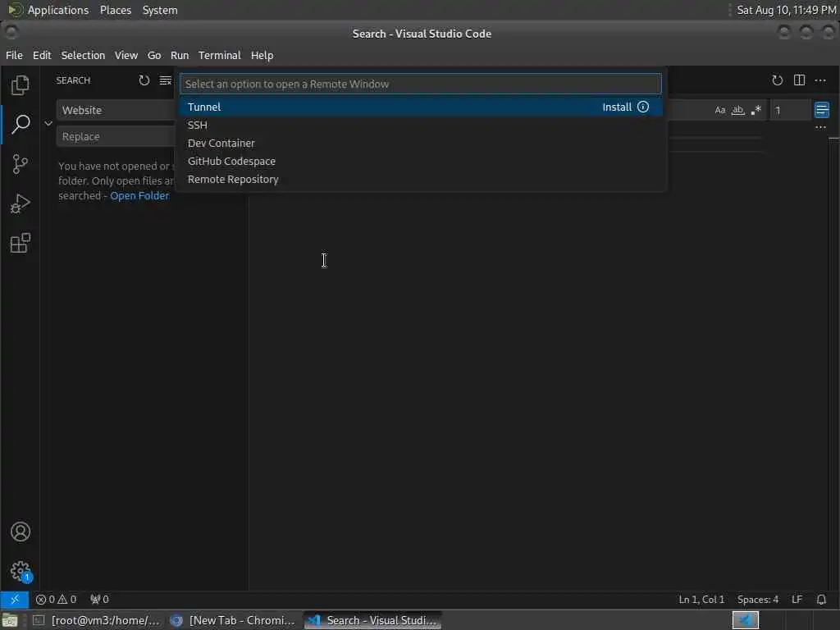Viewport: 840px width, 630px height.
Task: Open the Manage gear icon
Action: click(x=21, y=571)
